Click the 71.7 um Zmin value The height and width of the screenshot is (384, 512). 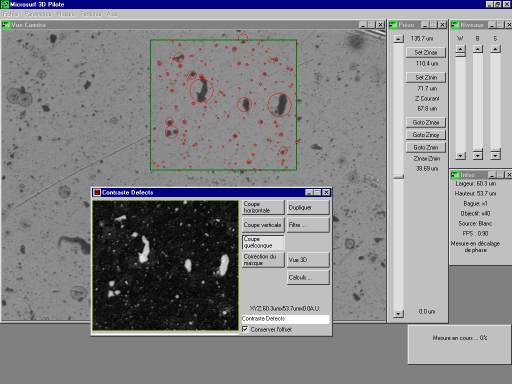(x=427, y=88)
